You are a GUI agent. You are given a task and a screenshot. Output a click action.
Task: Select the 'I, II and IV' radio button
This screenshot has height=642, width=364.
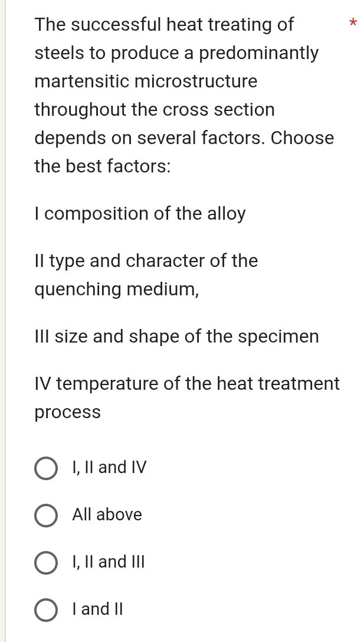point(46,468)
